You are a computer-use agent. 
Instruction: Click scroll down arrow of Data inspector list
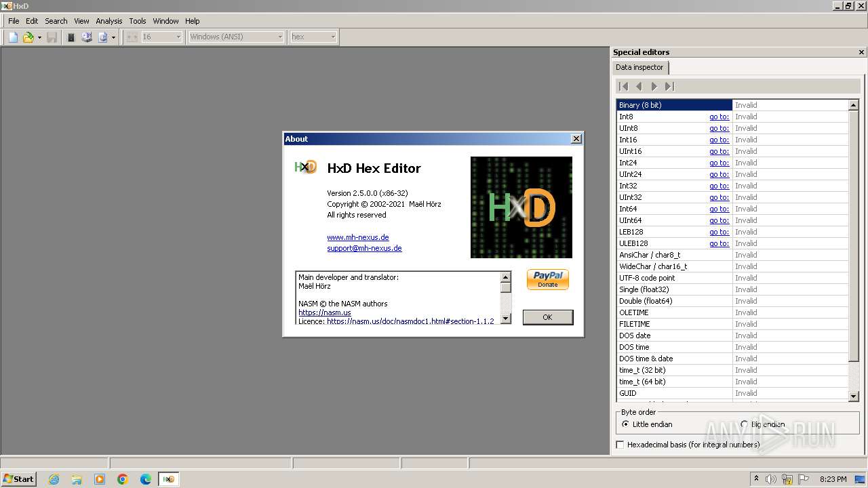point(854,395)
